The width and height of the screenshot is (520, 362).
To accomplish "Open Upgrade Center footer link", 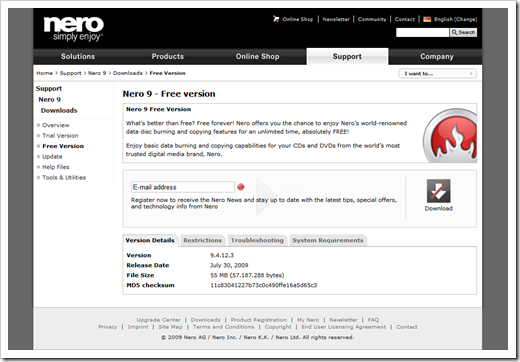I will [158, 320].
